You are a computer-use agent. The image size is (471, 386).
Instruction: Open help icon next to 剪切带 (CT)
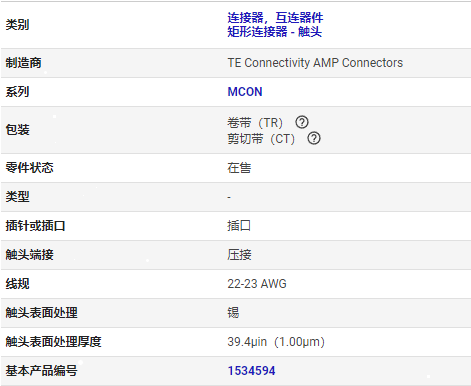pos(314,138)
